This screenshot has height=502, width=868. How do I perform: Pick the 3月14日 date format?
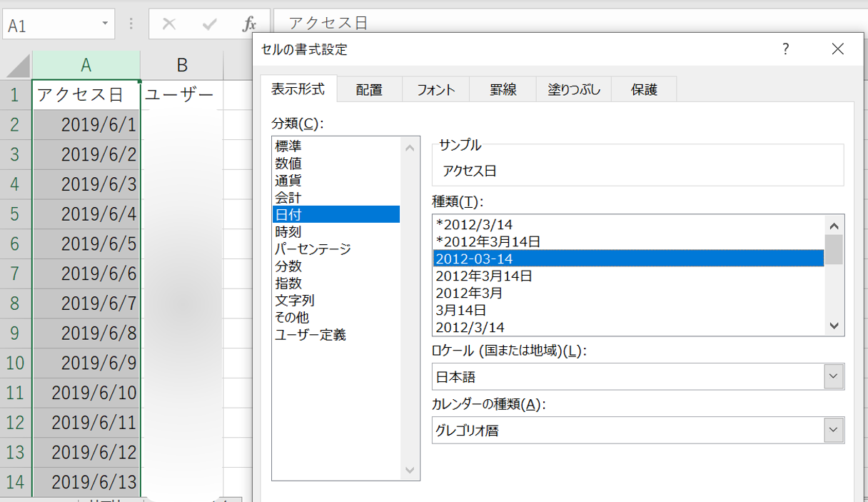point(461,311)
